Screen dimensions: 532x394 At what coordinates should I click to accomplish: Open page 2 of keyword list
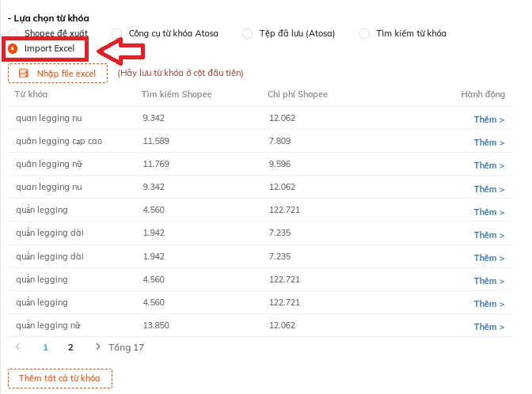(70, 347)
